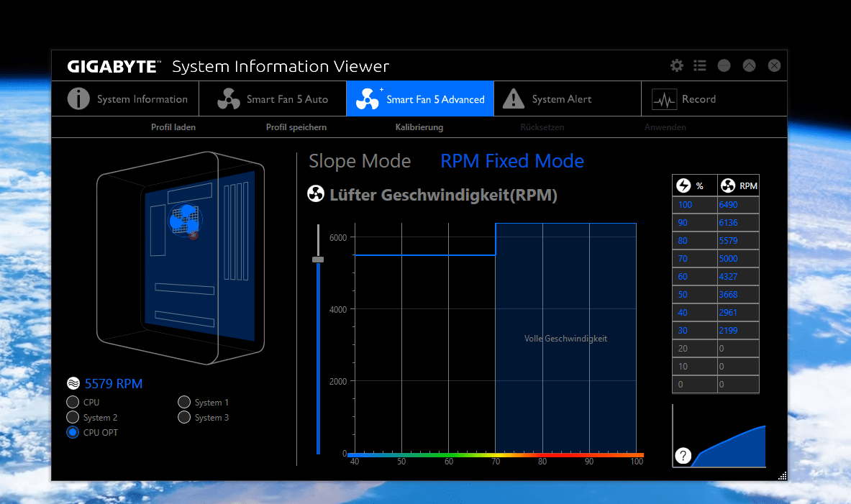Viewport: 851px width, 504px height.
Task: Click the Volle Geschwindigkeit graph area
Action: point(565,338)
